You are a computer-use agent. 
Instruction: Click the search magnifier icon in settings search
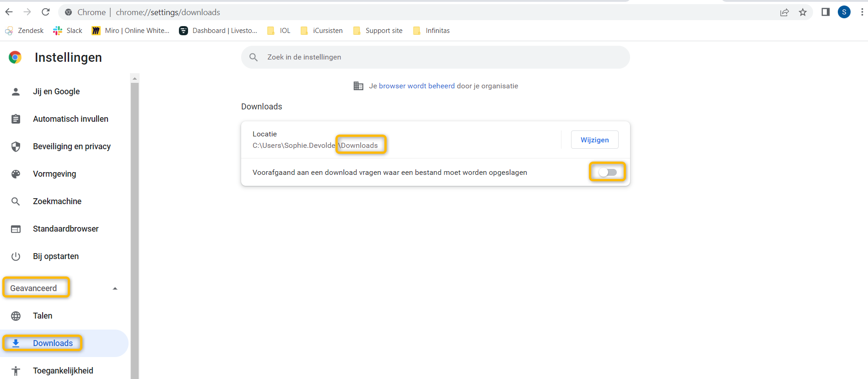coord(253,57)
